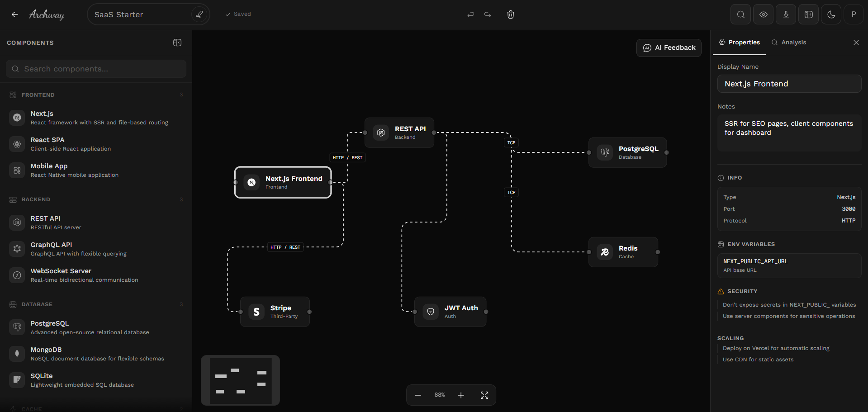Open the search tool in the top toolbar
This screenshot has width=868, height=412.
tap(740, 14)
